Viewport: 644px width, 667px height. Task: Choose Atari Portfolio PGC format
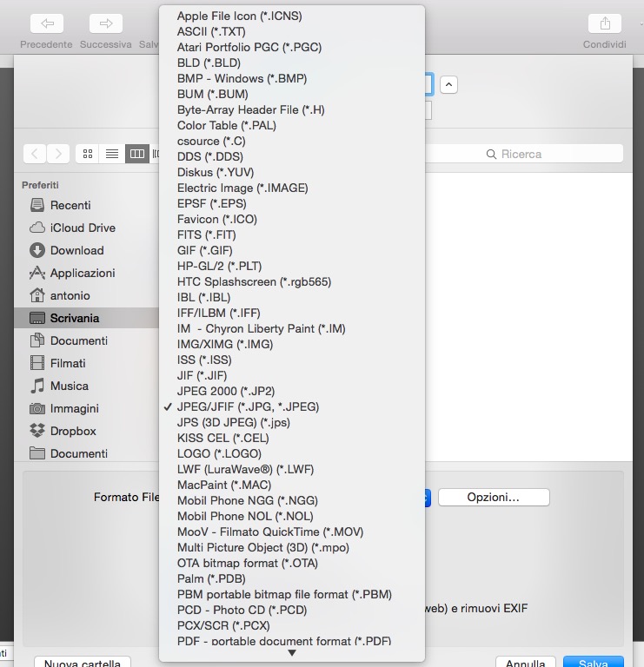(292, 47)
